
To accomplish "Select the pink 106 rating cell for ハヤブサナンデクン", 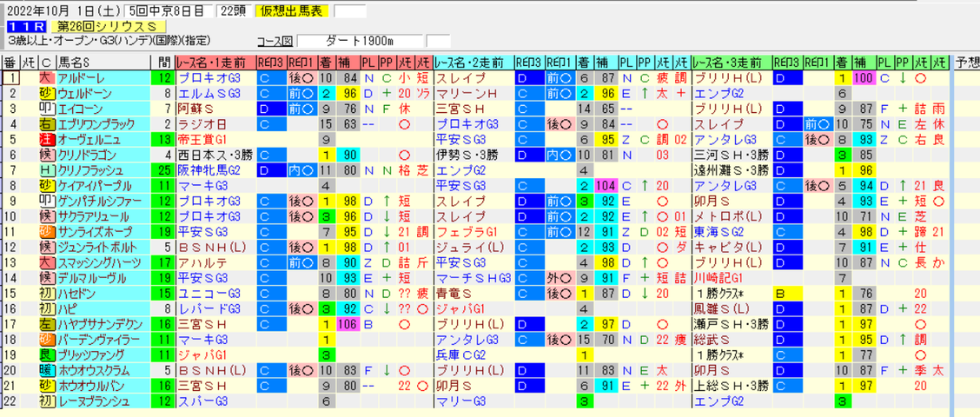I will click(x=347, y=324).
